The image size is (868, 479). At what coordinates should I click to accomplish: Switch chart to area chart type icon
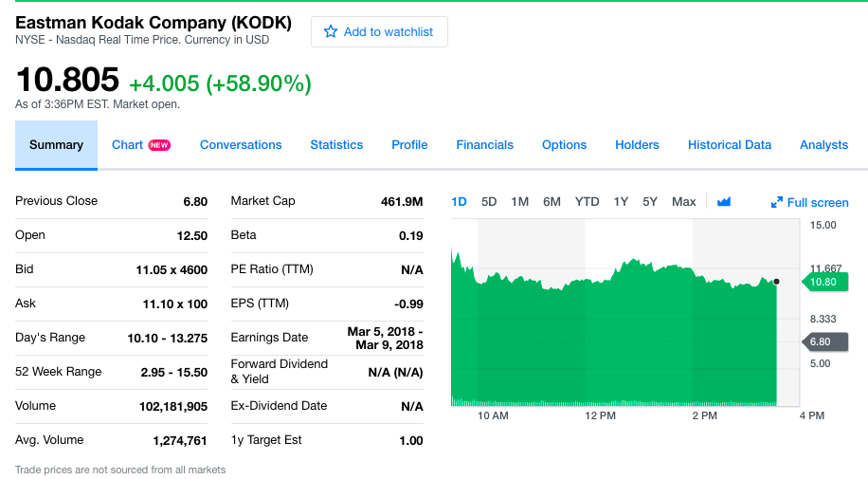[724, 201]
